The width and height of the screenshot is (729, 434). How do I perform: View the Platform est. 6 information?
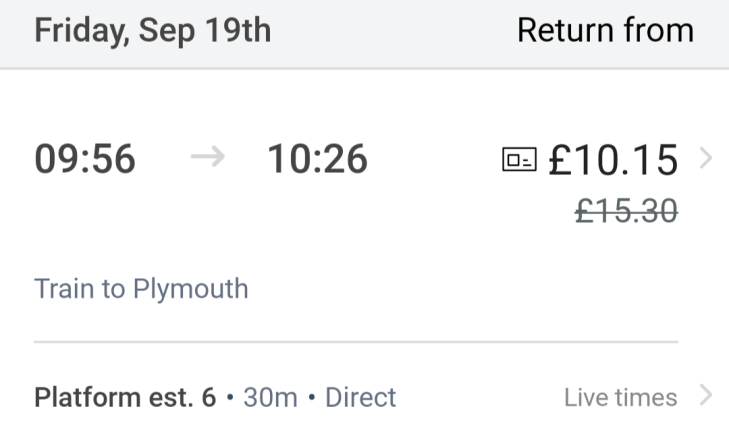(125, 397)
